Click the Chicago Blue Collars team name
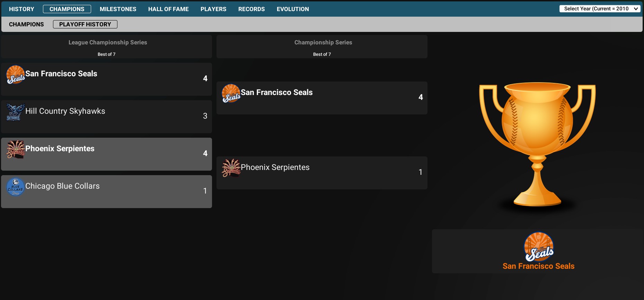This screenshot has width=644, height=300. click(x=62, y=186)
